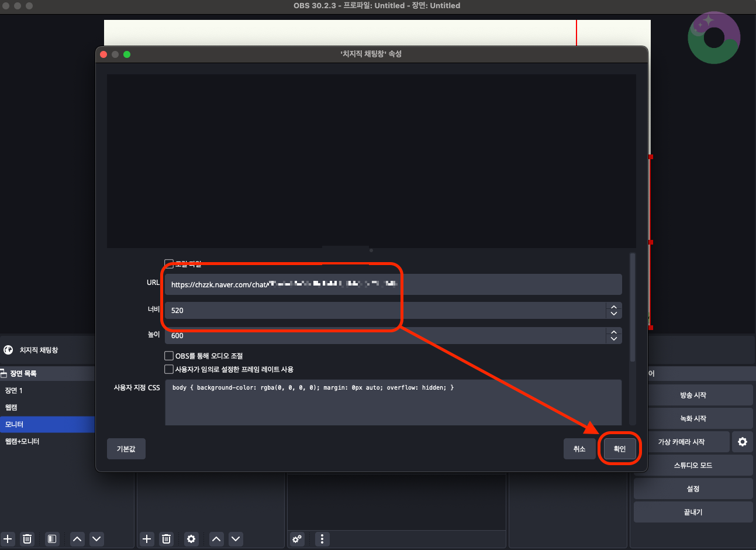The image size is (756, 550).
Task: Close the 치지직 채팅창 속성 dialog with red button
Action: click(x=103, y=54)
